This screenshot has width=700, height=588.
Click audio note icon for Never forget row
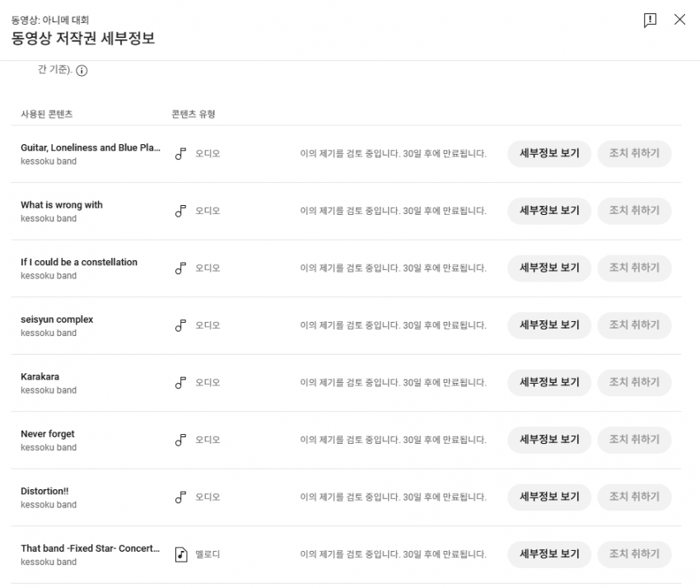tap(180, 440)
